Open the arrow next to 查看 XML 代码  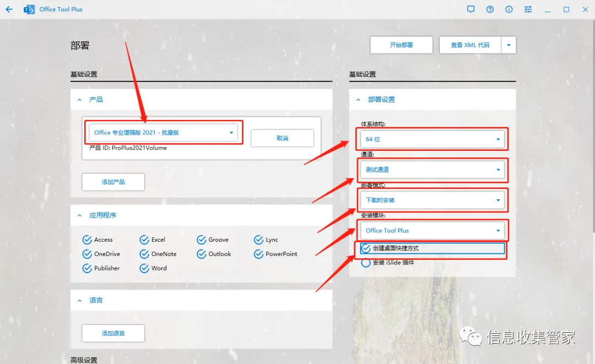tap(509, 45)
